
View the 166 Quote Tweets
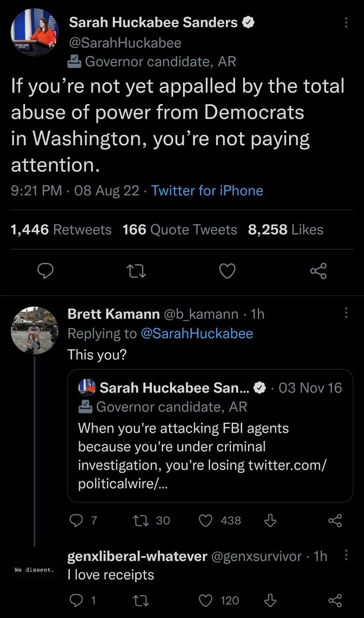tap(179, 230)
